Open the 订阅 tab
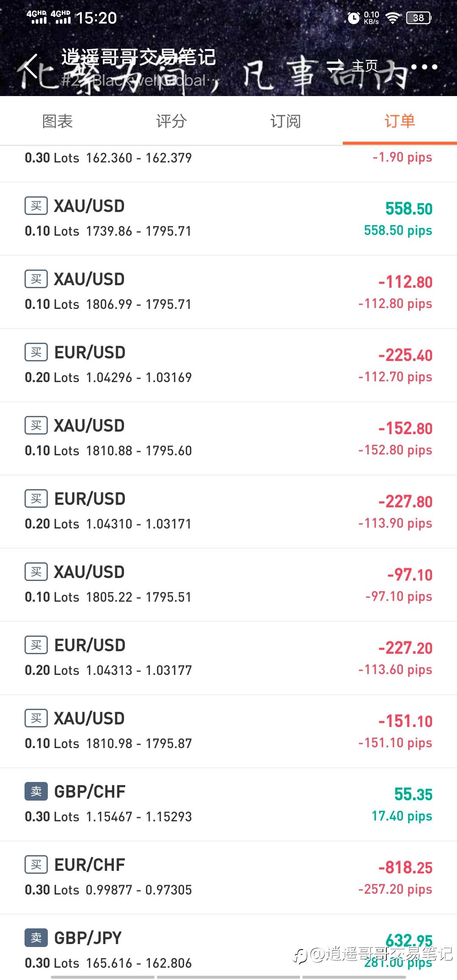 point(286,121)
